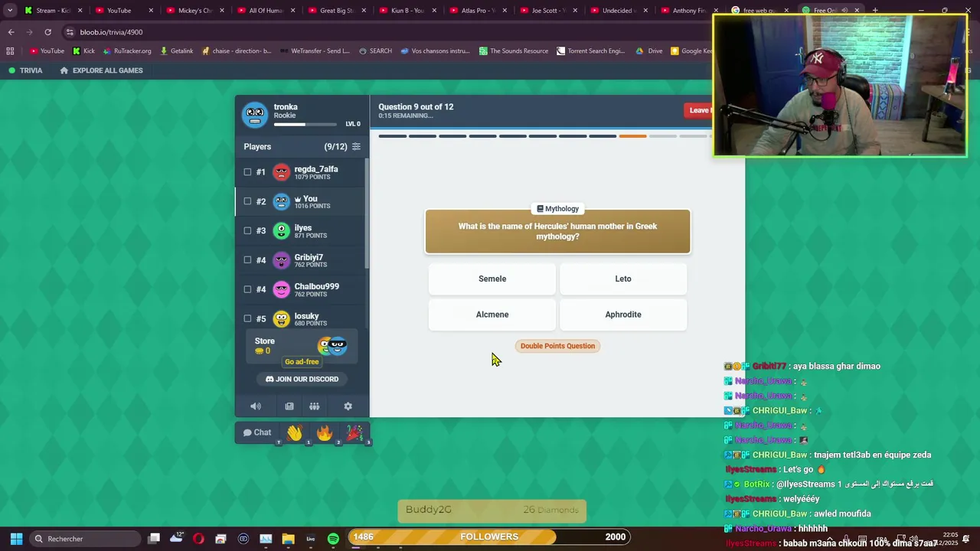Open WeTransfer bookmark
The image size is (980, 551).
click(x=315, y=51)
